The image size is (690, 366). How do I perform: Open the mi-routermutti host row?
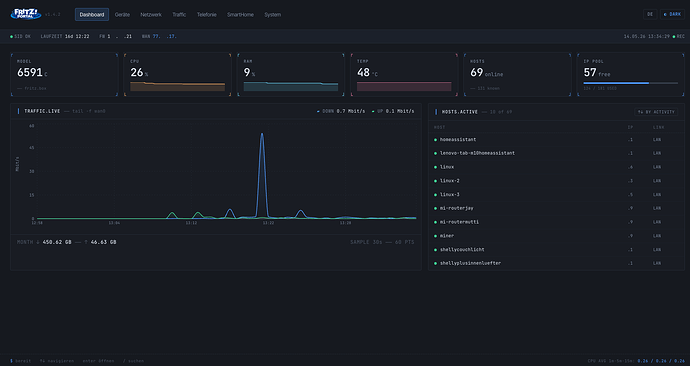pyautogui.click(x=556, y=222)
